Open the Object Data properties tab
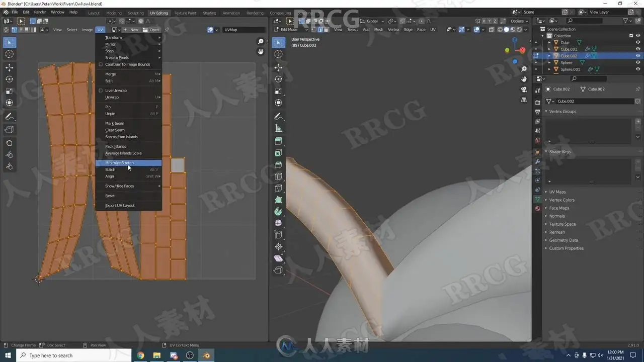644x362 pixels. [537, 199]
